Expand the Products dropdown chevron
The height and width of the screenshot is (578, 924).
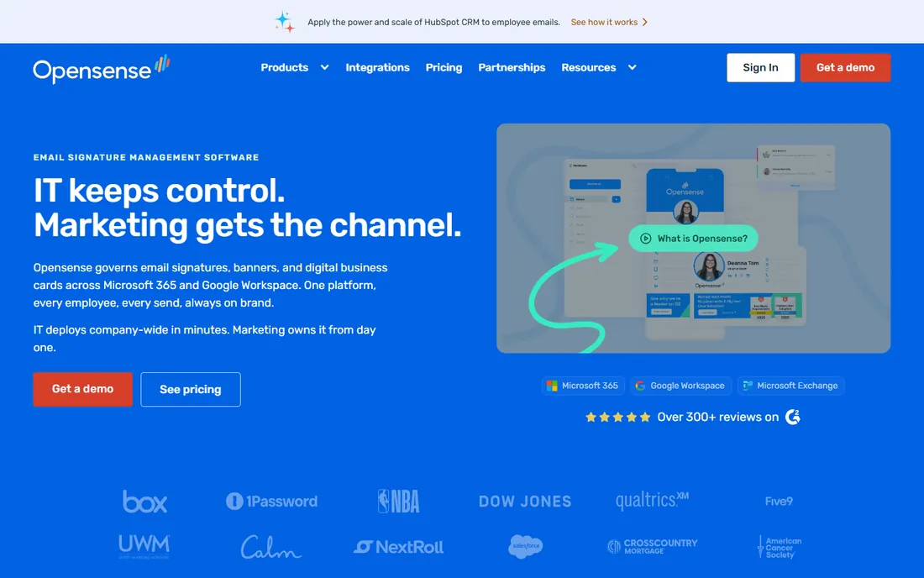(324, 68)
